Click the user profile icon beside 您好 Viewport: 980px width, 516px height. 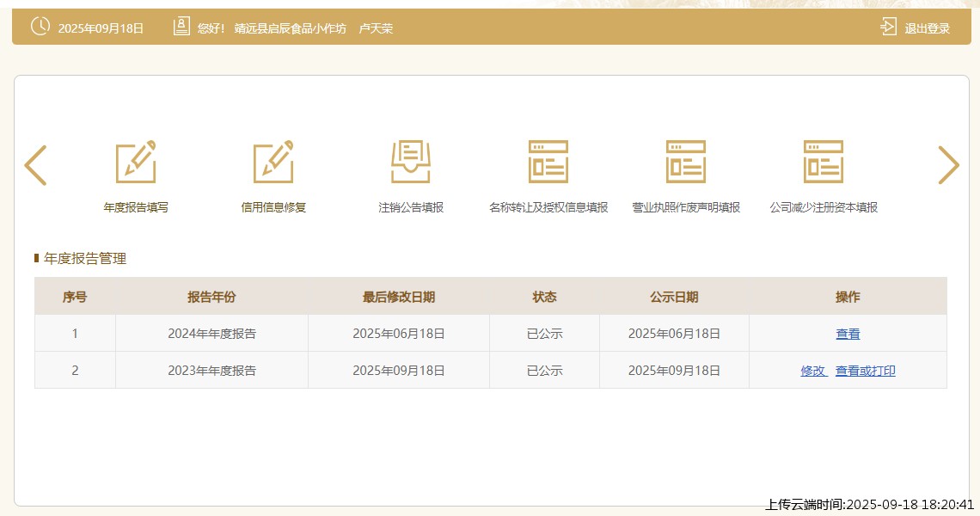pyautogui.click(x=181, y=27)
